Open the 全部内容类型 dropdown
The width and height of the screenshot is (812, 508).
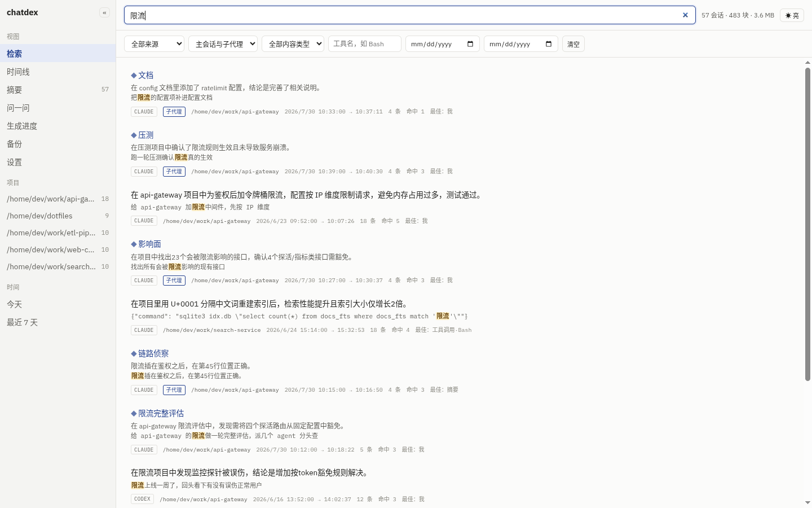(x=293, y=44)
